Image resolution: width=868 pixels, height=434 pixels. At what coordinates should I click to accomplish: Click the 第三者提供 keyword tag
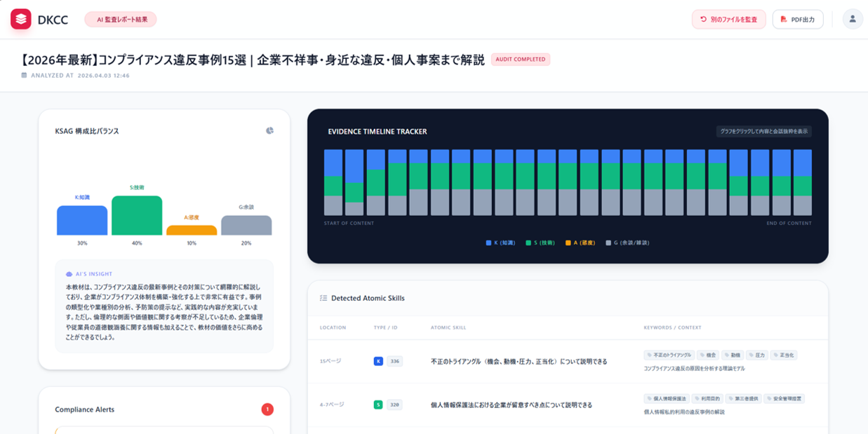[743, 398]
